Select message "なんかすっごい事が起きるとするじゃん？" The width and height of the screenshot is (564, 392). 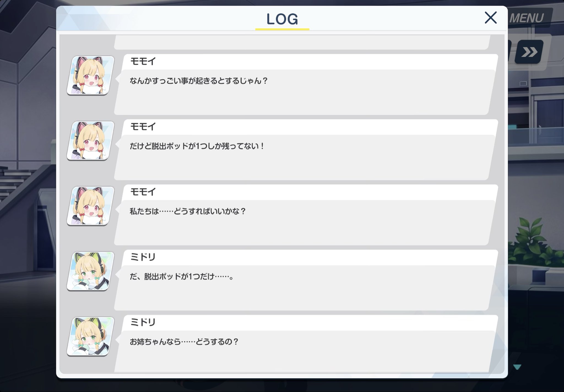coord(199,81)
